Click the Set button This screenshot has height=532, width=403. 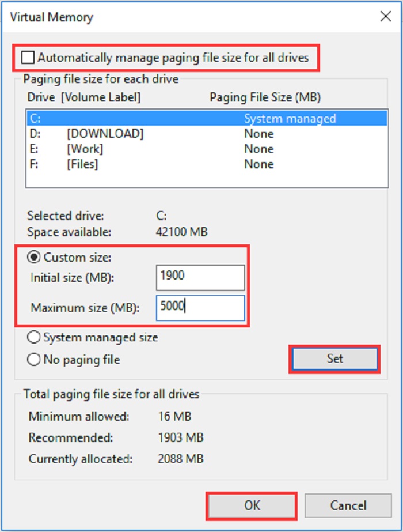[336, 358]
